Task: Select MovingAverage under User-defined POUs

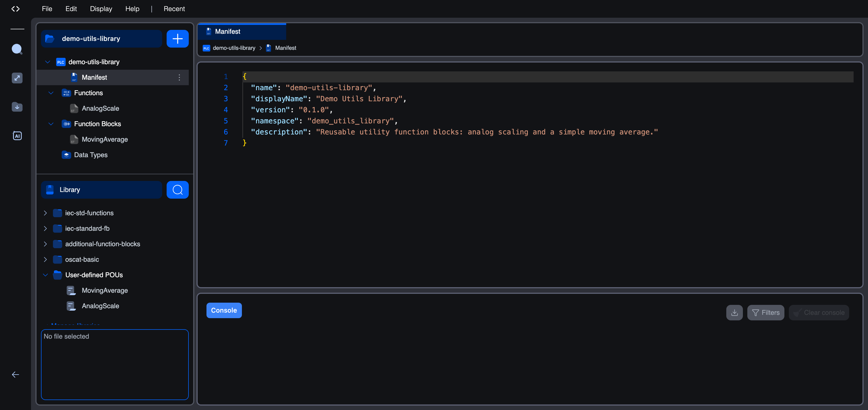Action: coord(105,290)
